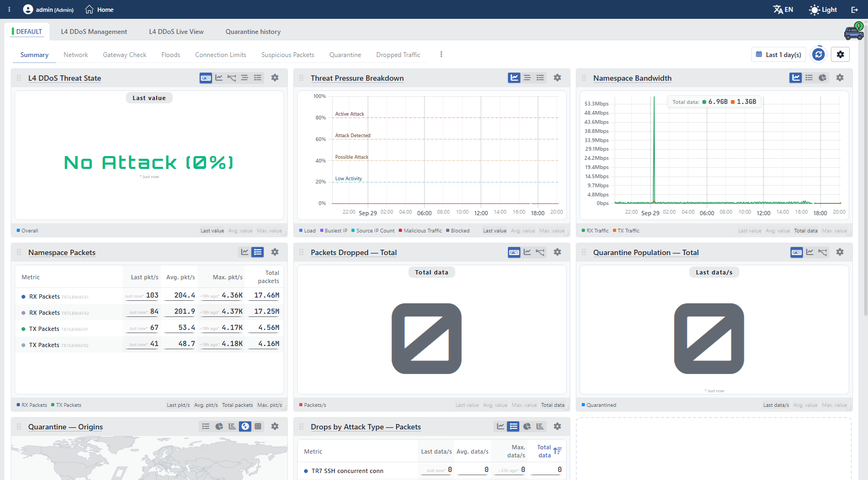This screenshot has height=480, width=868.
Task: Select Total packets in Namespace Packets footer
Action: click(237, 405)
